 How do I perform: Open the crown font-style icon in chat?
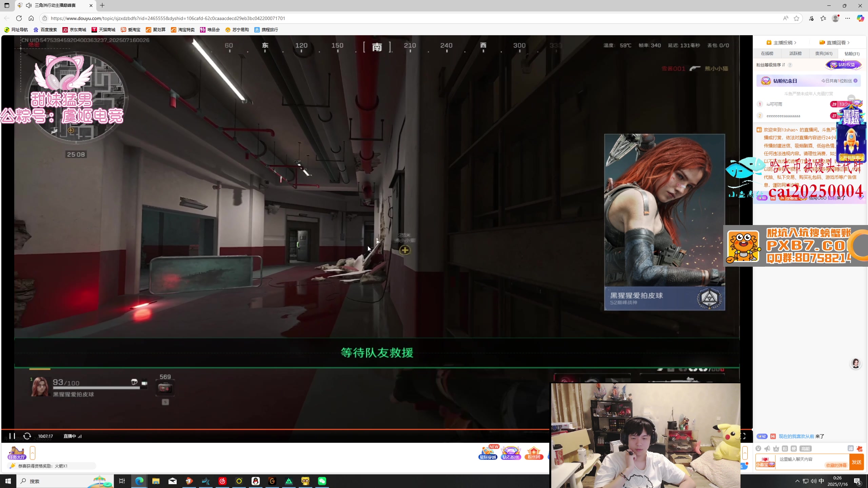776,448
